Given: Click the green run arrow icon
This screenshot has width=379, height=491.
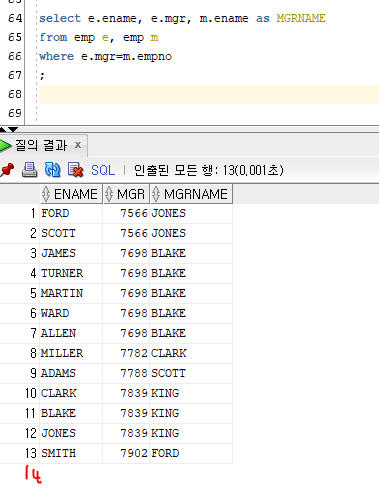Looking at the screenshot, I should [5, 146].
